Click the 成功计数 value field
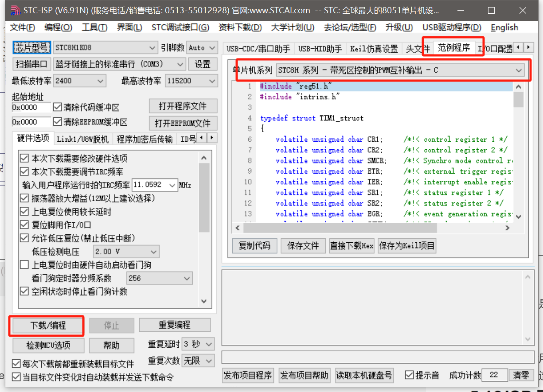This screenshot has height=392, width=543. (494, 375)
